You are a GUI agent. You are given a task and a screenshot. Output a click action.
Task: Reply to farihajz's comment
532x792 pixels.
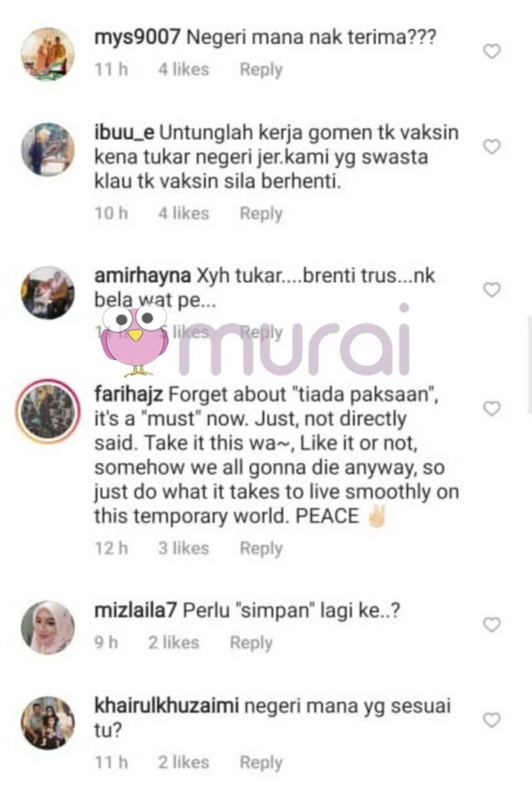[261, 549]
